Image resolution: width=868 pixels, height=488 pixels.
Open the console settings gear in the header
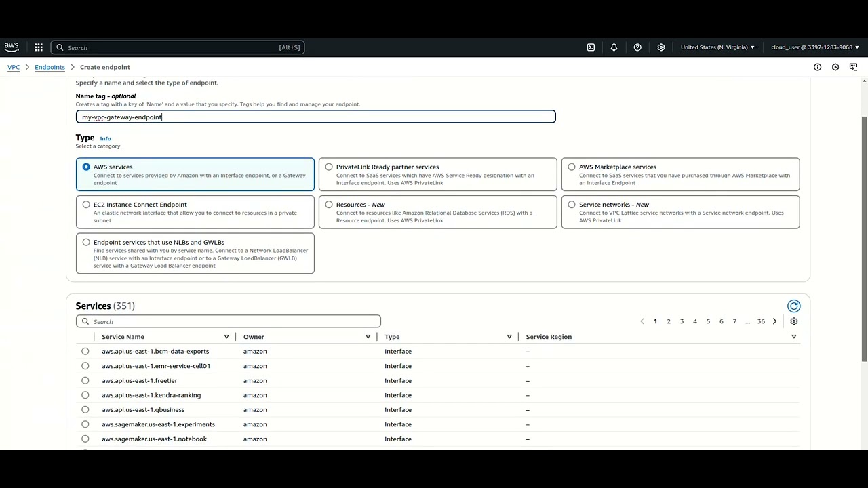661,47
